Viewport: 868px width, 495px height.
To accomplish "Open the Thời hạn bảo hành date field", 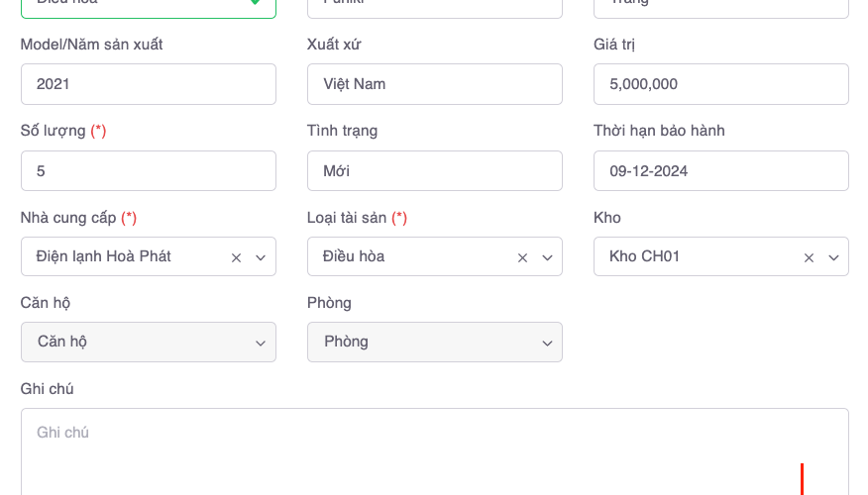I will [720, 171].
